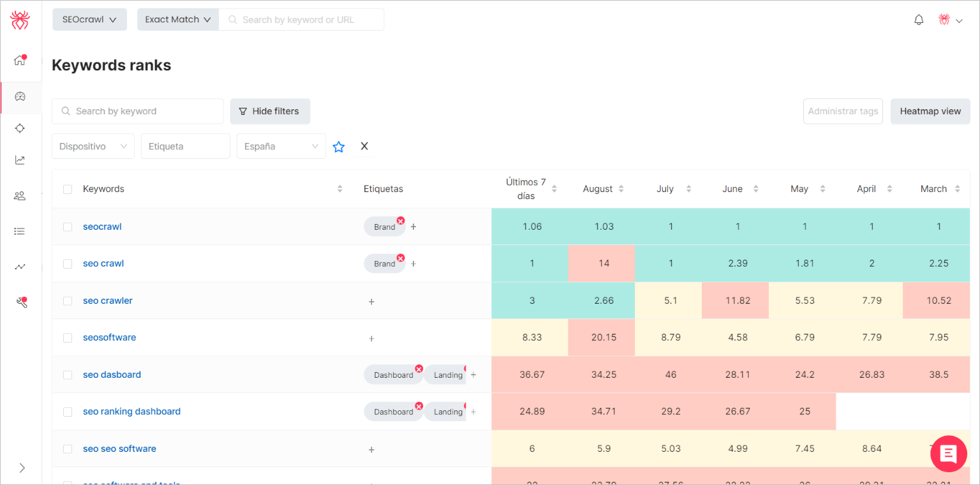Open the Exact Match dropdown
This screenshot has height=485, width=980.
(177, 19)
